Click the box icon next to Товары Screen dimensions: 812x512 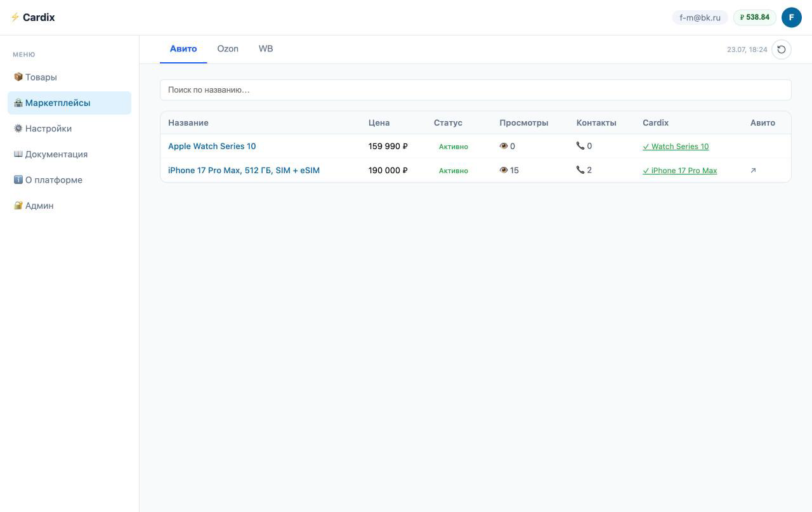point(18,77)
